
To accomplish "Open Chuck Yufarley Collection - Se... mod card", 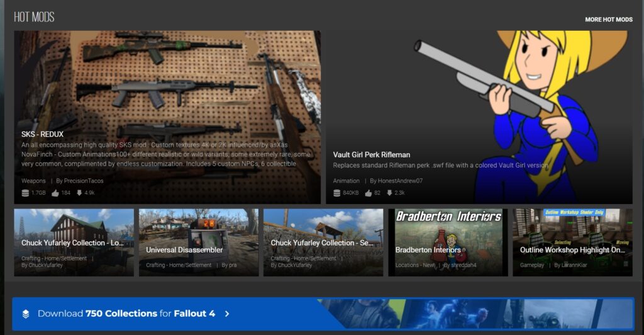I will [x=323, y=242].
